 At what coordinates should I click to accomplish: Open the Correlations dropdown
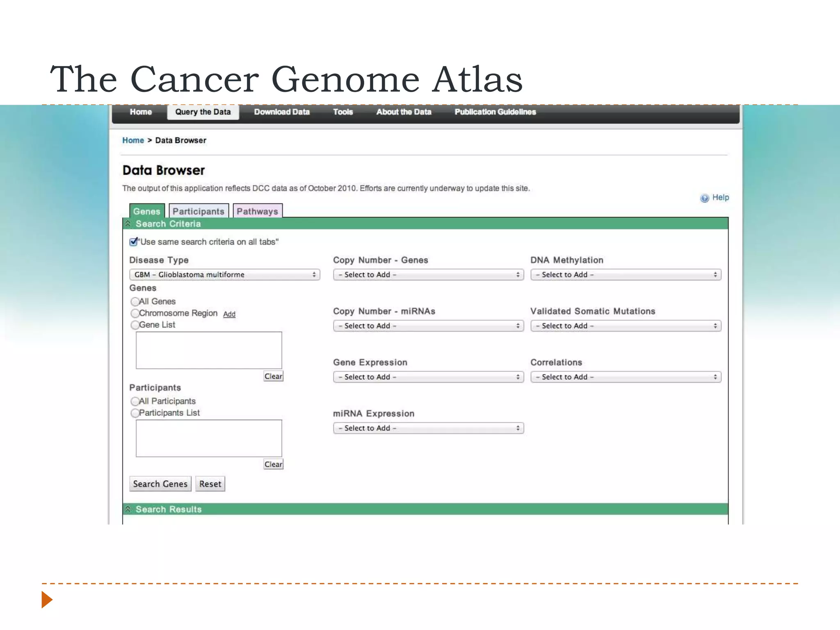point(626,377)
